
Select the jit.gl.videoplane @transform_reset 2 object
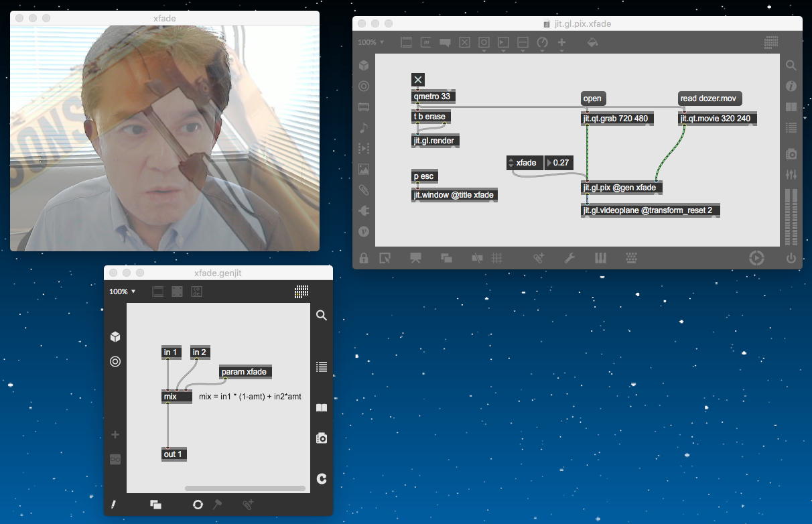650,210
